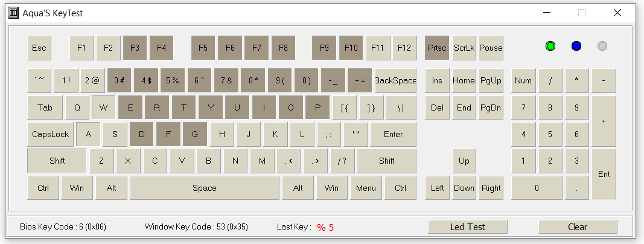
Task: Click the numpad Ent key
Action: pos(604,174)
